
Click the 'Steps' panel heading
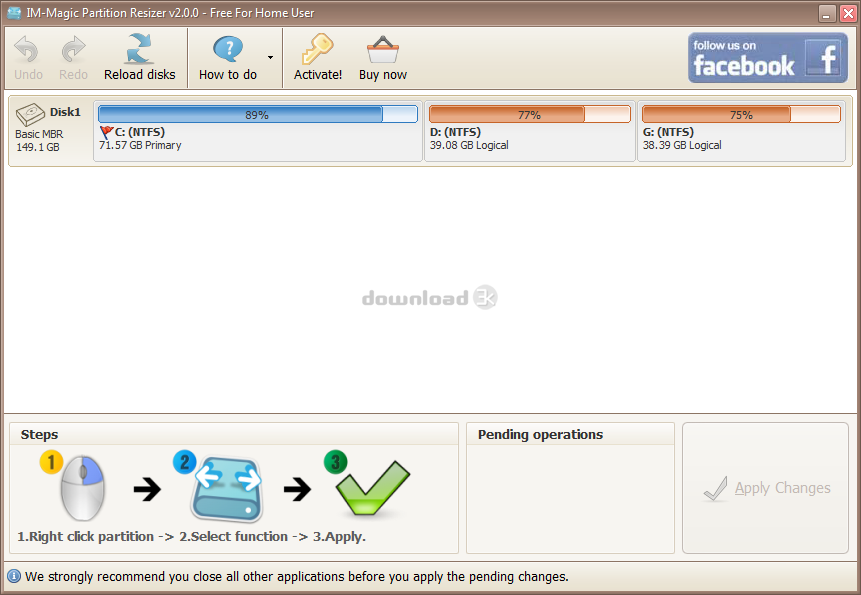(39, 435)
